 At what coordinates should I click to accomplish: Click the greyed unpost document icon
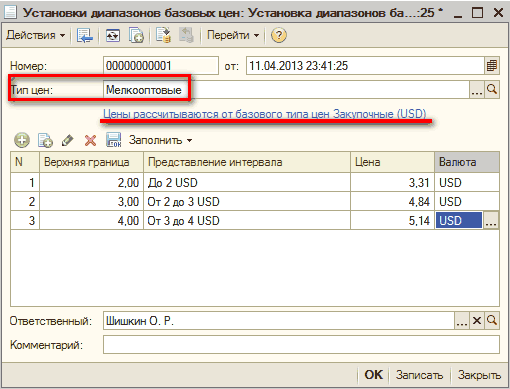[x=186, y=35]
